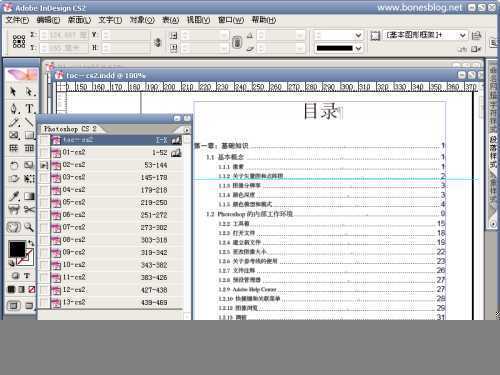This screenshot has width=500, height=375.
Task: Select the Eyedropper tool
Action: pos(14,196)
